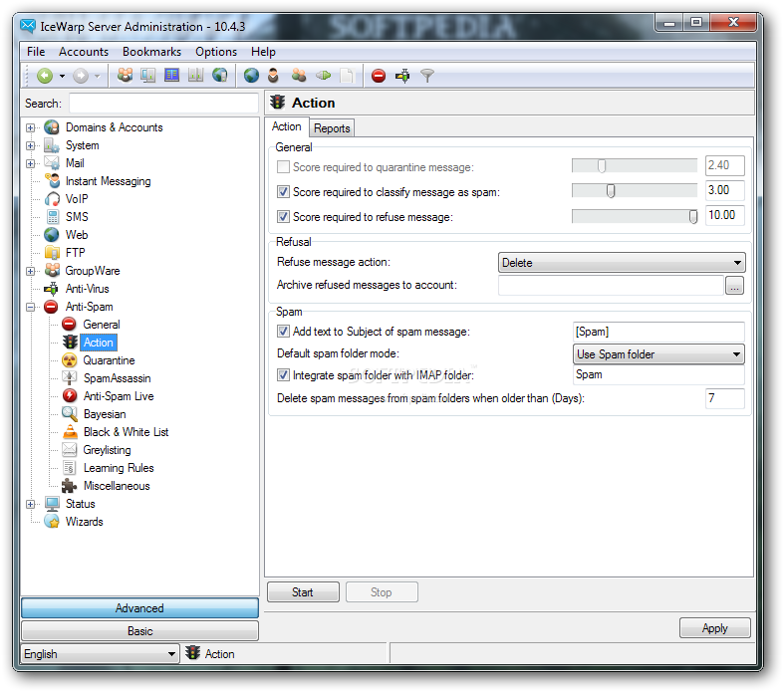Open the English language dropdown
The height and width of the screenshot is (692, 784).
click(x=100, y=654)
